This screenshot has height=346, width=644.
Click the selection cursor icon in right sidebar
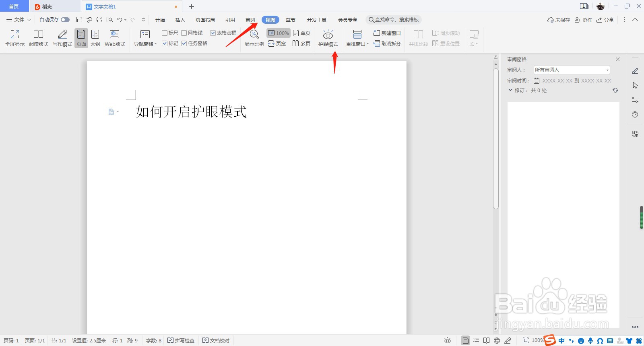tap(635, 85)
